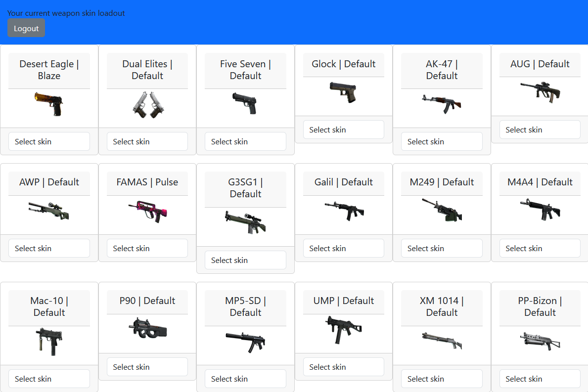Click the MP5-SD | Default card title
Viewport: 588px width, 392px height.
pos(245,306)
